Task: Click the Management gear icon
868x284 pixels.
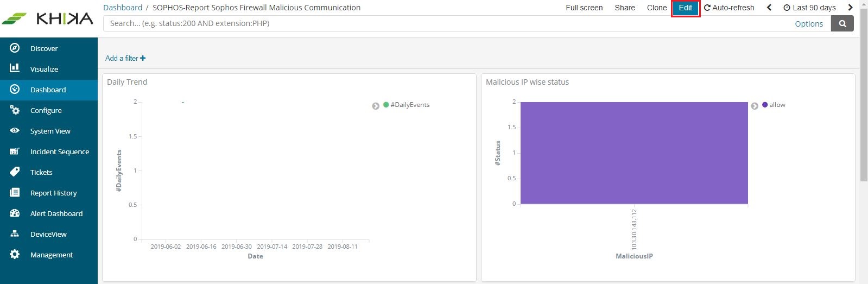Action: click(15, 254)
